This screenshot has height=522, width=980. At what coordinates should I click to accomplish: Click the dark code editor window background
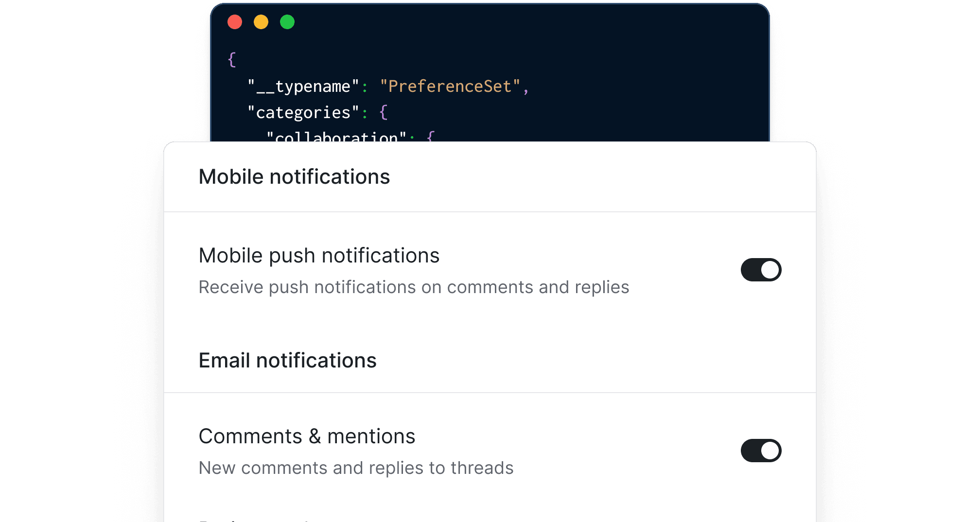(x=632, y=73)
